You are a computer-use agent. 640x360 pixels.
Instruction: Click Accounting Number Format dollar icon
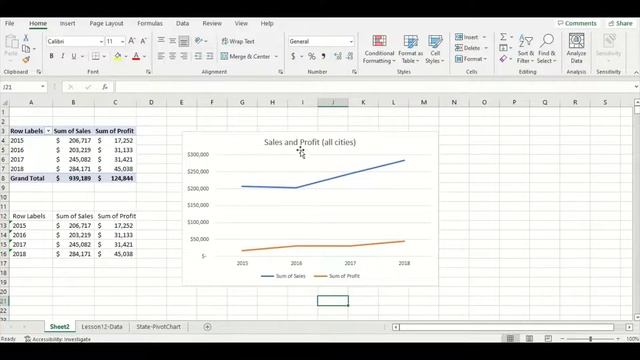293,56
